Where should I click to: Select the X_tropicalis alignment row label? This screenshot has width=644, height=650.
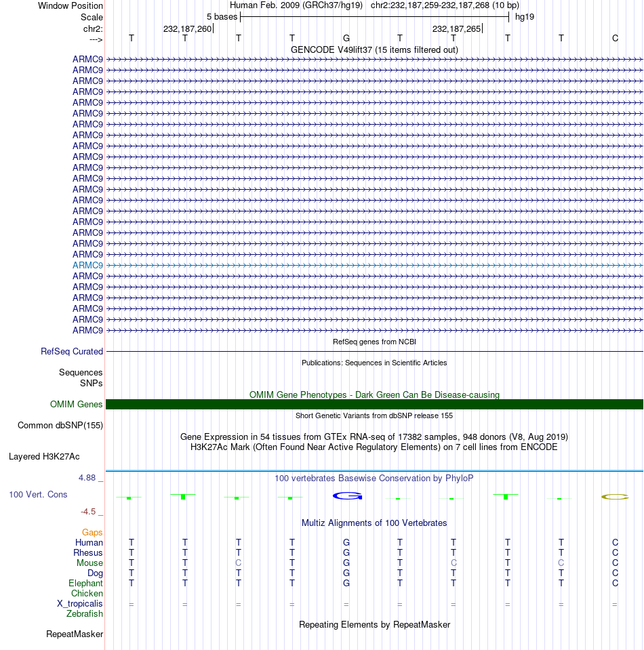[x=79, y=603]
